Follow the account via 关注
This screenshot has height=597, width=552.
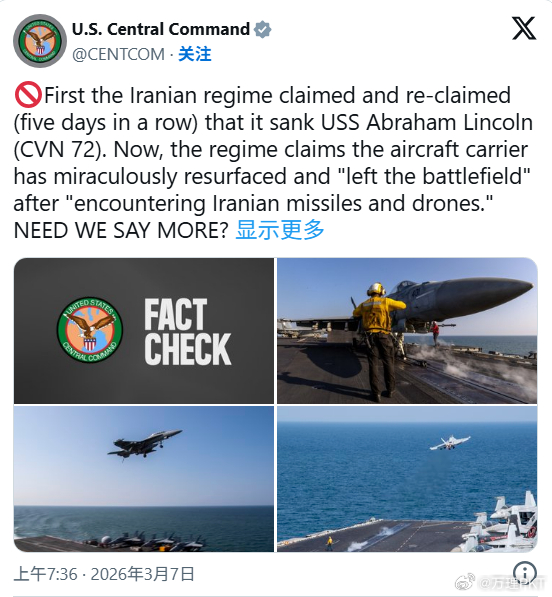click(195, 54)
